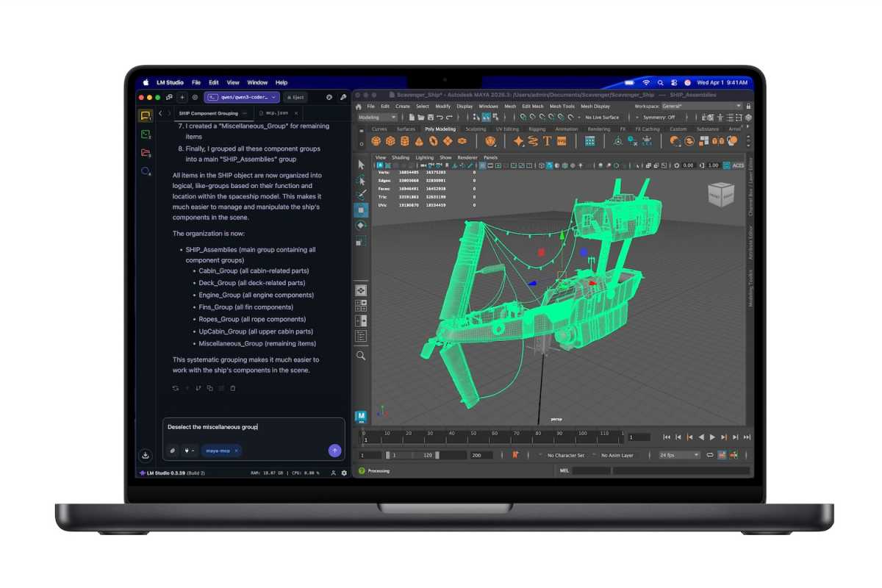Click the Eject button in LM Studio
The image size is (882, 588).
tap(295, 97)
